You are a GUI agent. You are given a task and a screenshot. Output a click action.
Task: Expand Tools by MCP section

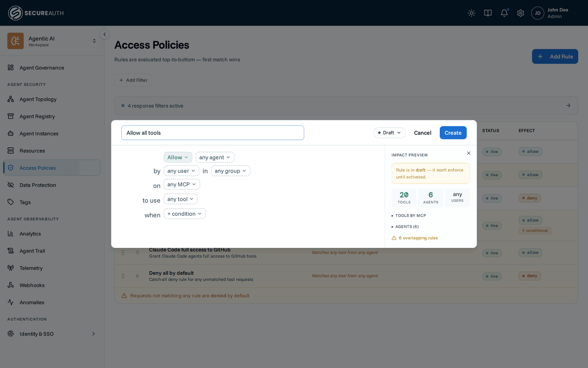pos(409,215)
